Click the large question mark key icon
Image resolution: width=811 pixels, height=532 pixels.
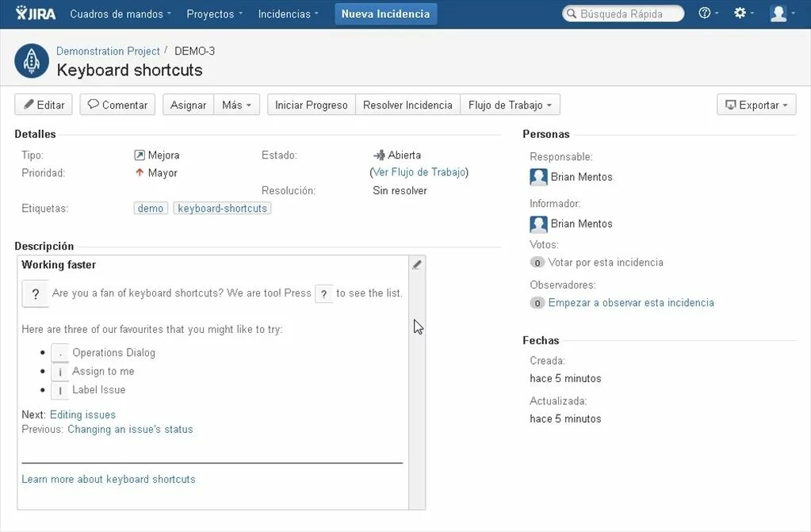35,294
